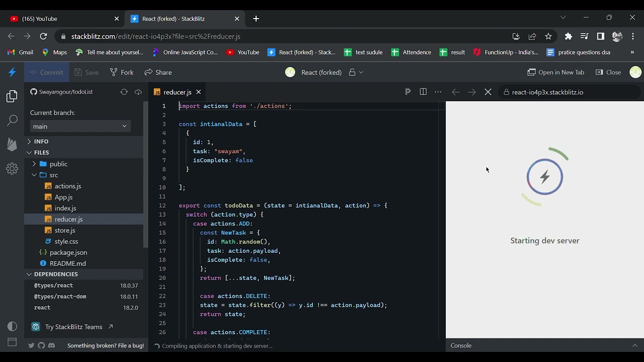Click Something broken? File a bug! link
The image size is (644, 362).
pos(106,345)
